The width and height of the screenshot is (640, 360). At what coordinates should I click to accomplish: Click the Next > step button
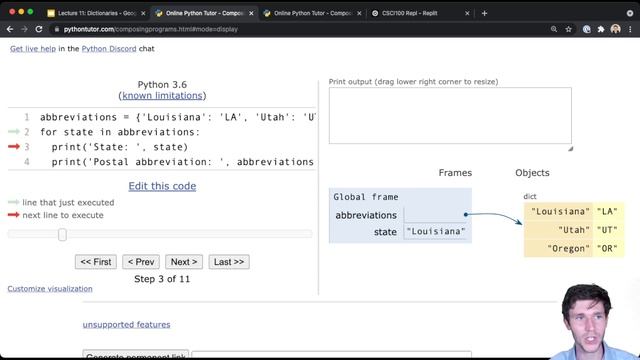(184, 262)
